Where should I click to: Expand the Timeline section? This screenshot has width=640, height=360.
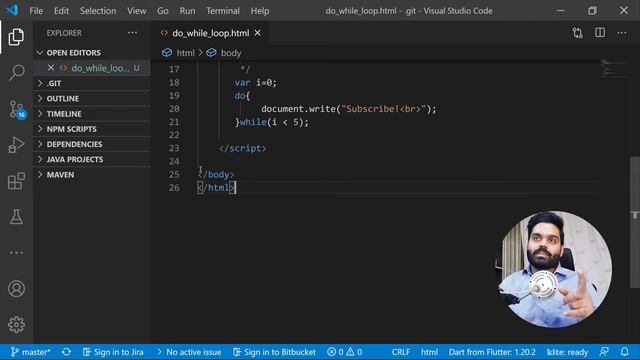(92, 113)
